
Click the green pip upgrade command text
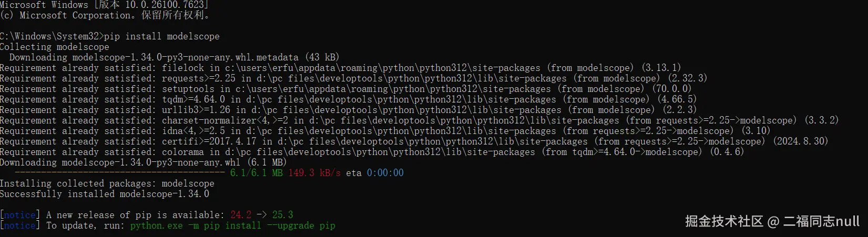(232, 225)
